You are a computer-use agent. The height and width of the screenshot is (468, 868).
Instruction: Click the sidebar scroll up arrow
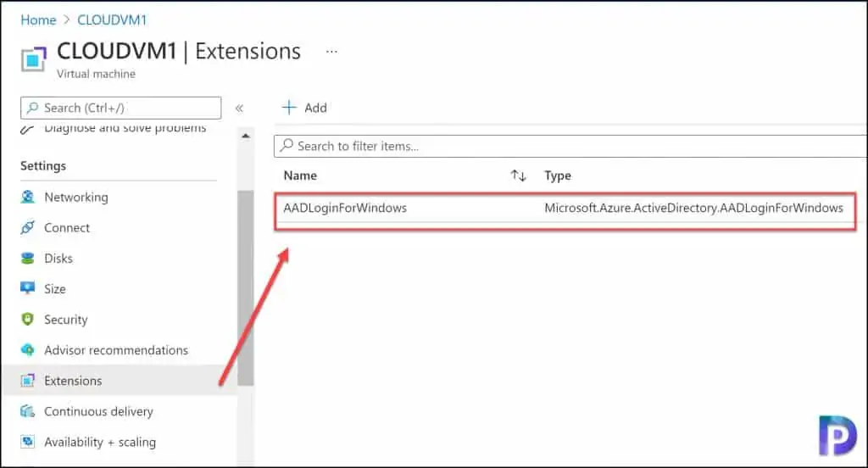tap(245, 136)
